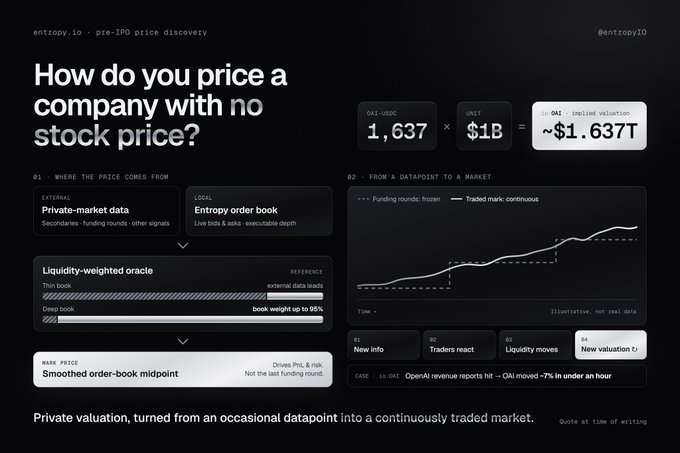680x453 pixels.
Task: Click the dashed Funding rounds legend marker
Action: pyautogui.click(x=363, y=199)
